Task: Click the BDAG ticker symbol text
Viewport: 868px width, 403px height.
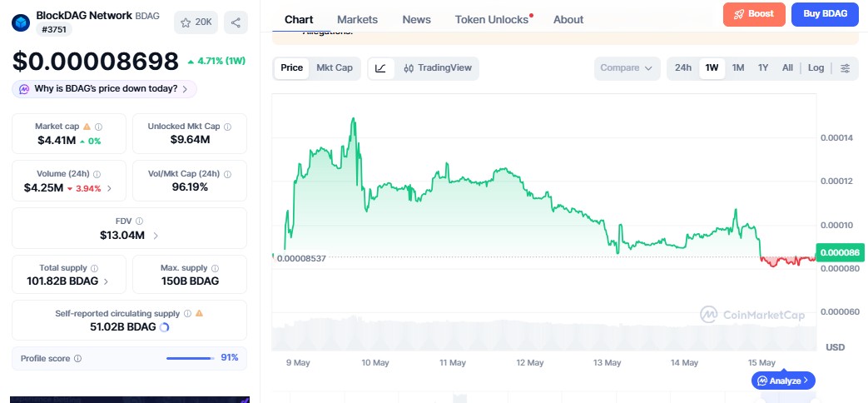Action: point(147,16)
